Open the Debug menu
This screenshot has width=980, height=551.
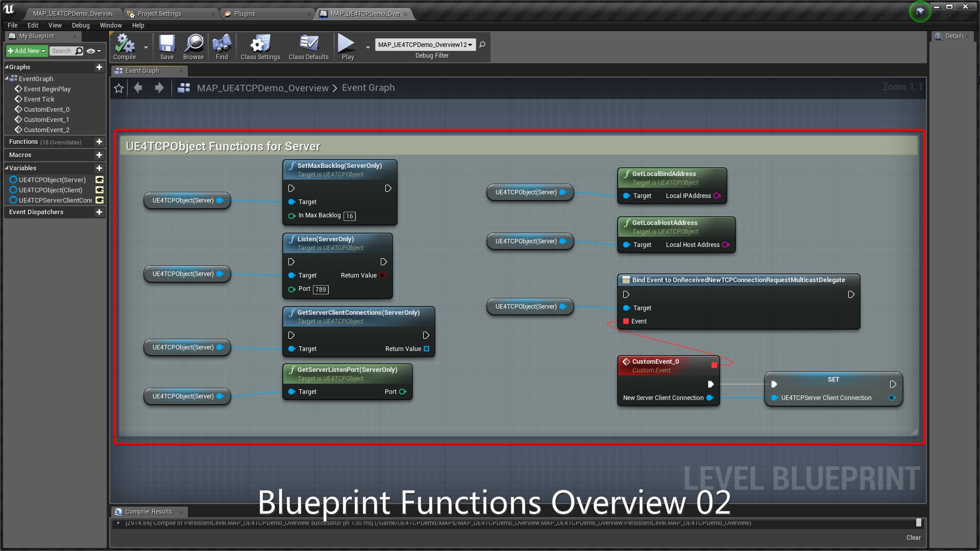coord(80,25)
